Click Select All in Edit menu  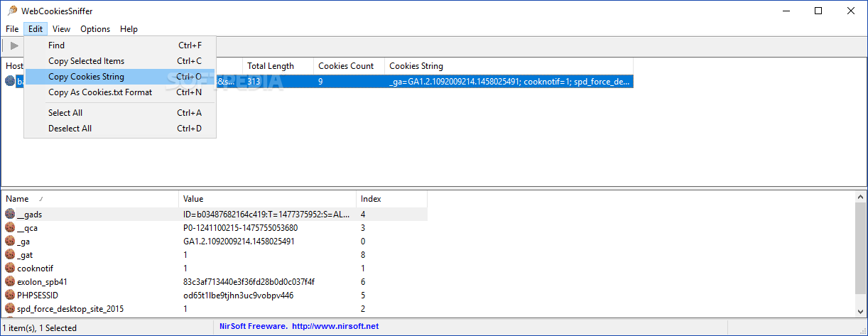(65, 113)
